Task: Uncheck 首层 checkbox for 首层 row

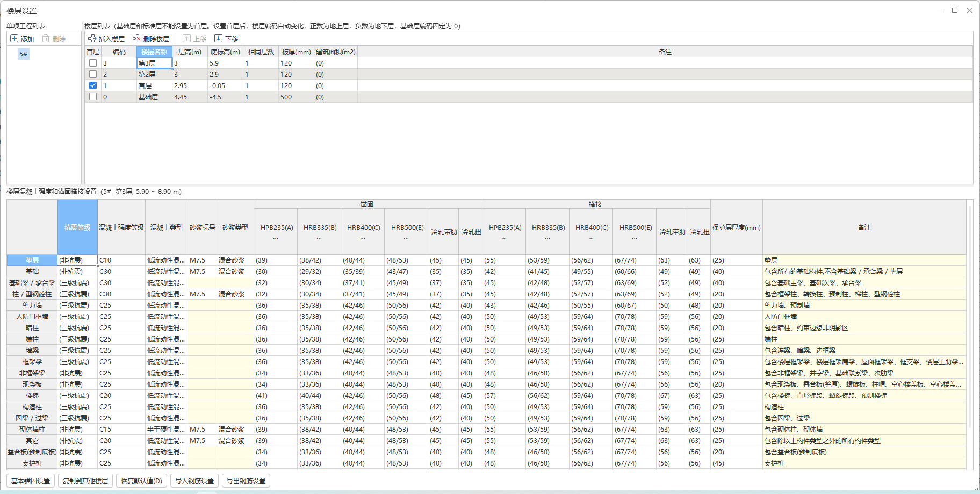Action: (93, 85)
